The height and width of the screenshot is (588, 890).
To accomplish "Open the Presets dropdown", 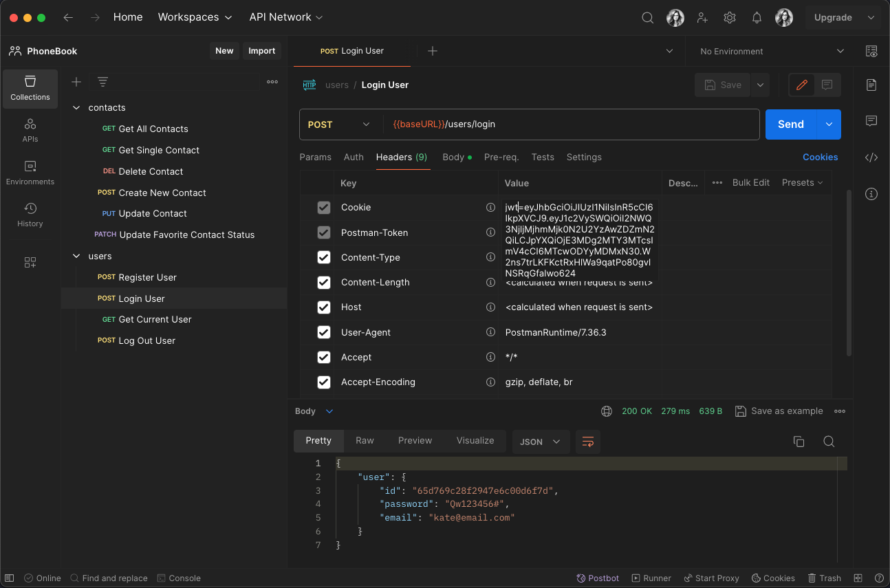I will [x=803, y=183].
